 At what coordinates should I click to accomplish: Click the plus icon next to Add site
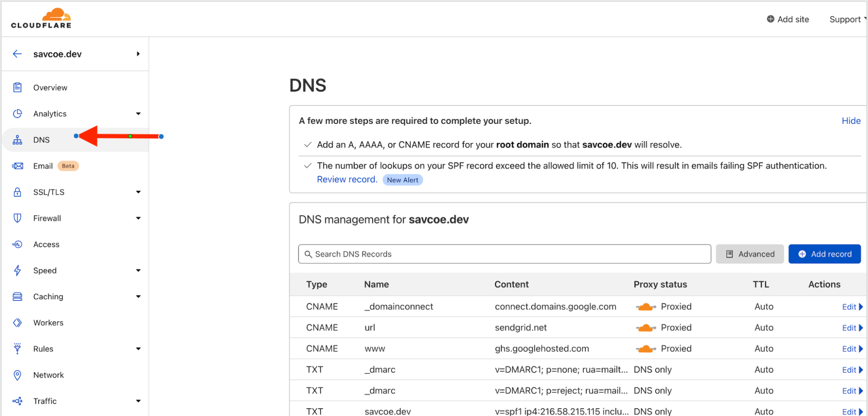[770, 19]
